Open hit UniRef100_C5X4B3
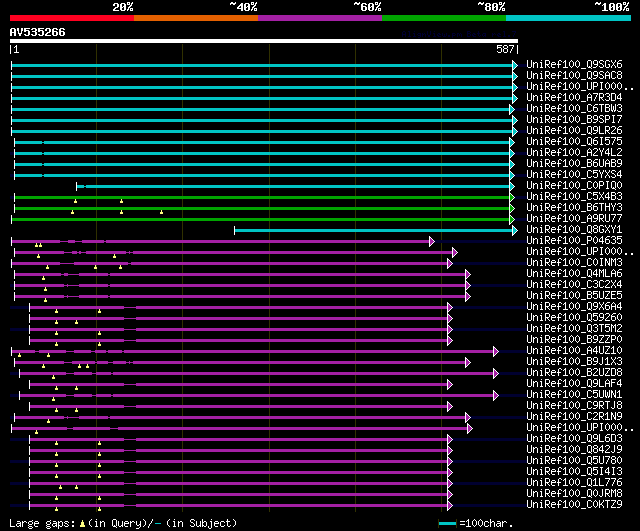Image resolution: width=640 pixels, height=531 pixels. pos(574,197)
